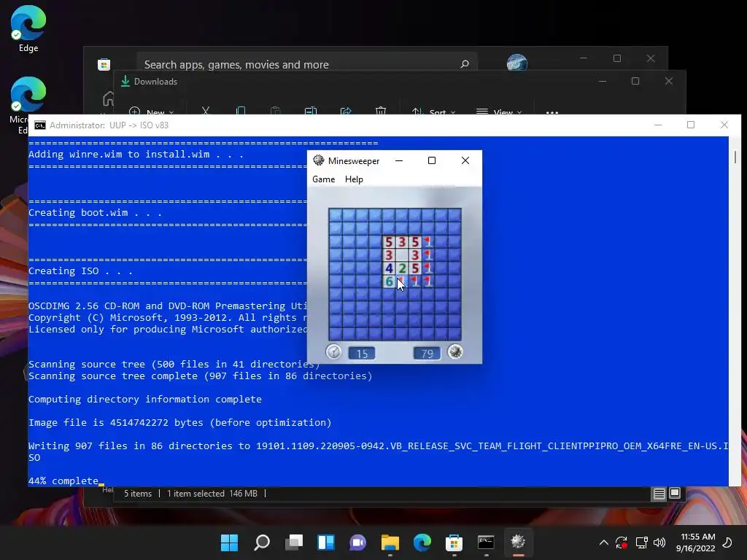Select the revealed 6 tile in Minesweeper

click(x=389, y=282)
